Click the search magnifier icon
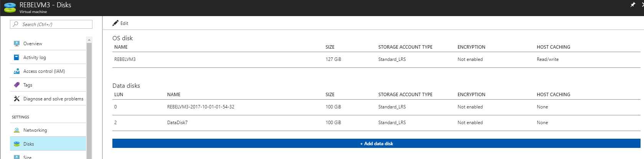 [16, 24]
